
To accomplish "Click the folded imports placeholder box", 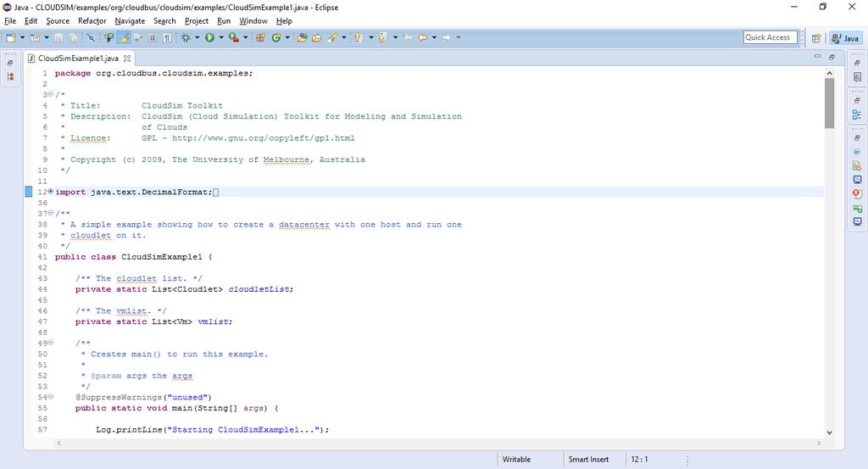I will tap(216, 193).
